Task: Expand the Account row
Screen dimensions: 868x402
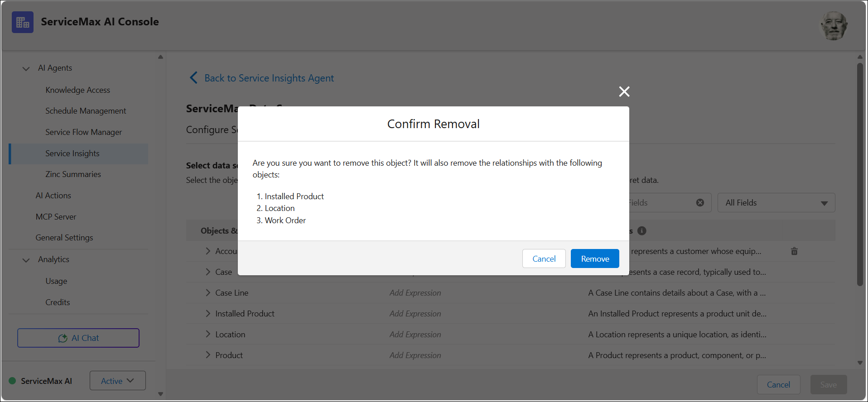Action: pyautogui.click(x=208, y=251)
